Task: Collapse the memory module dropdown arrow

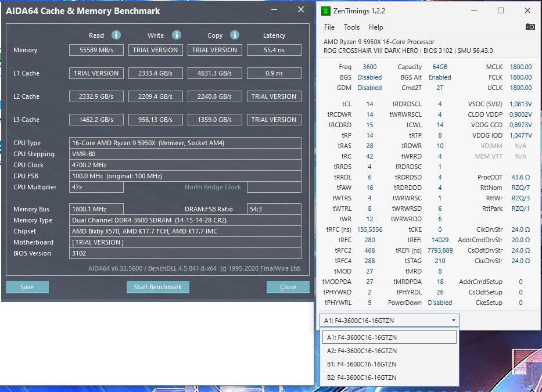Action: tap(453, 321)
